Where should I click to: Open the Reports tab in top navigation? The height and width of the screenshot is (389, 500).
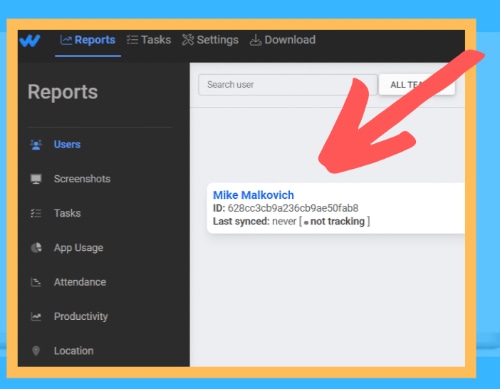coord(88,40)
